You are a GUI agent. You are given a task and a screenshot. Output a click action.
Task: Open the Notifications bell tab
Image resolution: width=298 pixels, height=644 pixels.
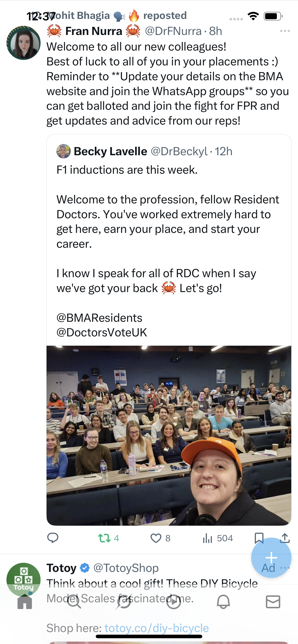click(223, 602)
